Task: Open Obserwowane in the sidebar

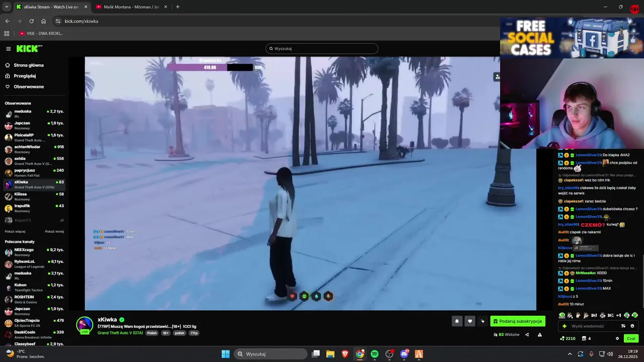Action: tap(24, 86)
